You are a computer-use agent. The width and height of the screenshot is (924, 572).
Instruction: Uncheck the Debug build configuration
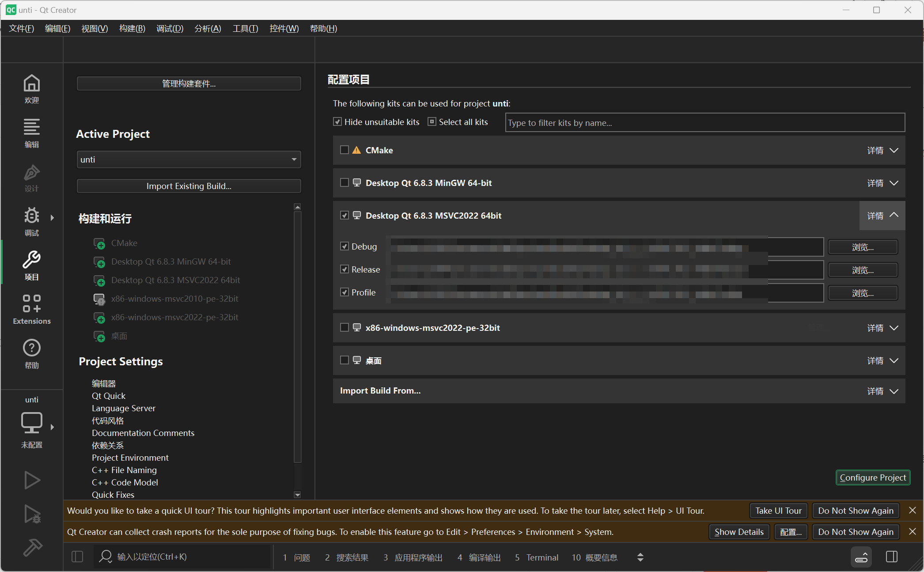(345, 246)
